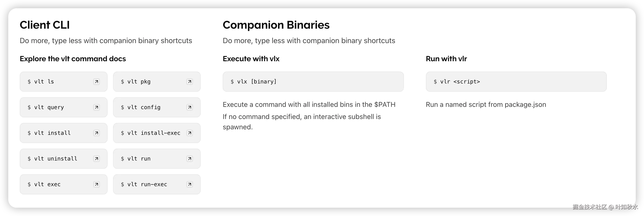Image resolution: width=644 pixels, height=216 pixels.
Task: Open external link icon for vlt ls
Action: [x=97, y=82]
